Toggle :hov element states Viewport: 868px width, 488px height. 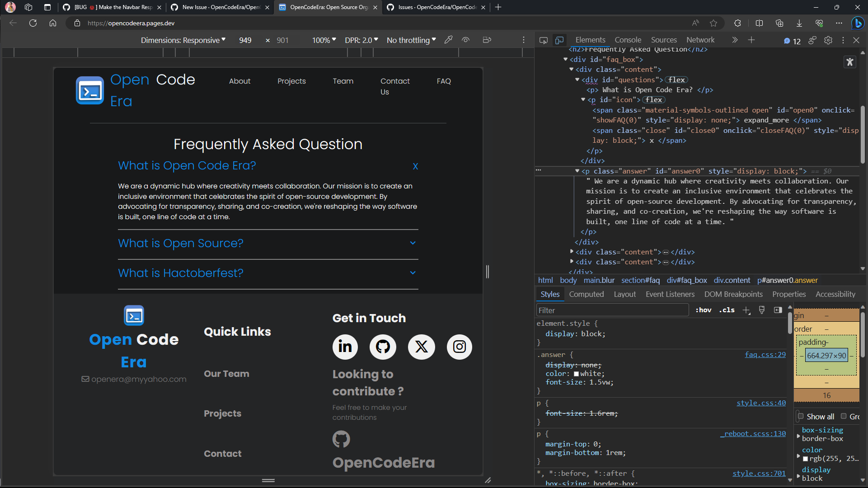703,310
